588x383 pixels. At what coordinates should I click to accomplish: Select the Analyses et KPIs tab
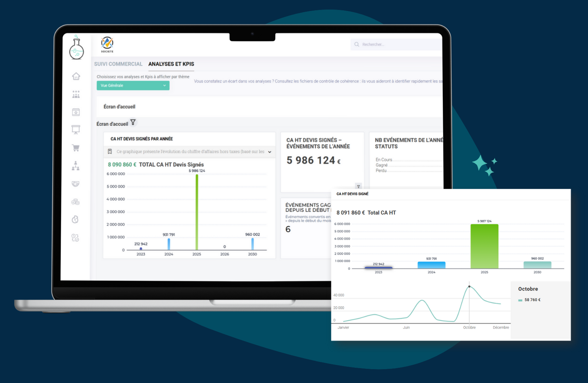pos(171,64)
